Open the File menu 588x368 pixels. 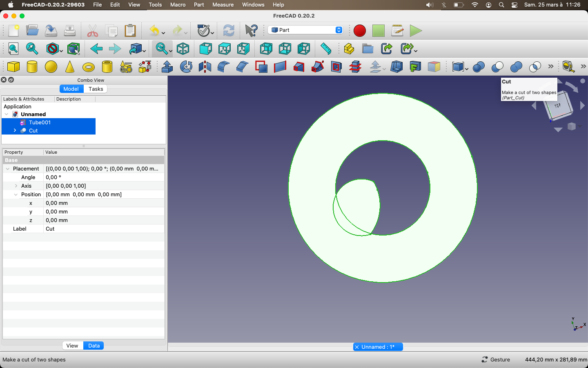coord(98,4)
